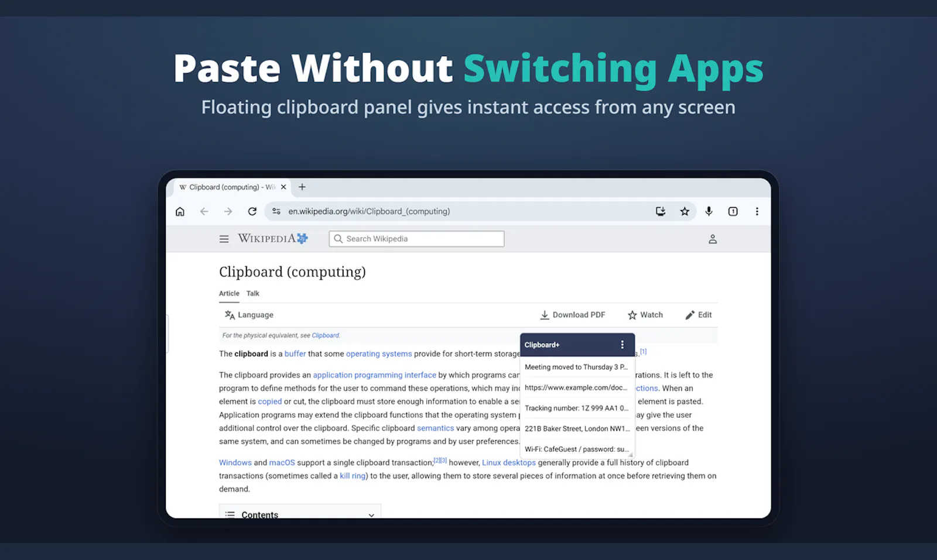This screenshot has width=937, height=560.
Task: Open the Clipboard+ panel three-dot menu
Action: click(x=622, y=345)
